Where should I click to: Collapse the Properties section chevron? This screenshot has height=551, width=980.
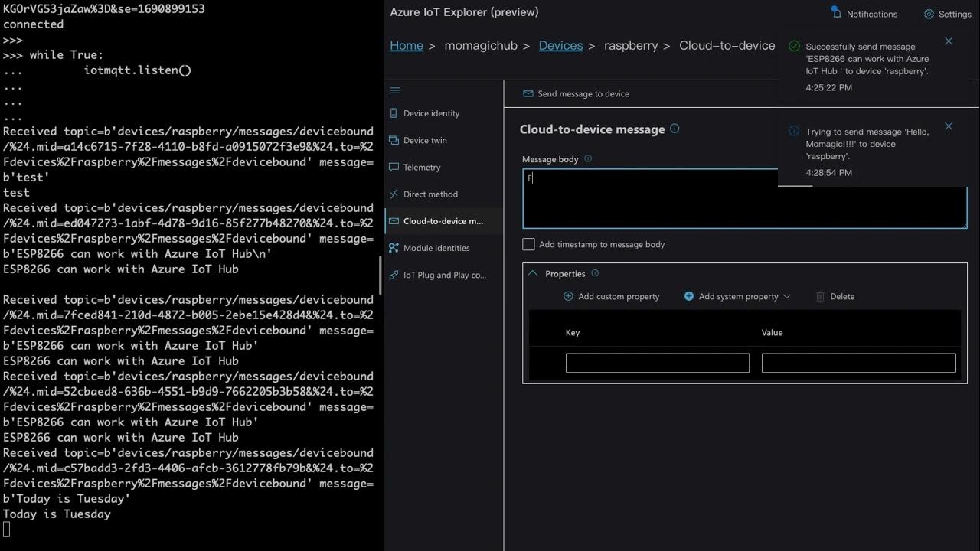pyautogui.click(x=533, y=273)
